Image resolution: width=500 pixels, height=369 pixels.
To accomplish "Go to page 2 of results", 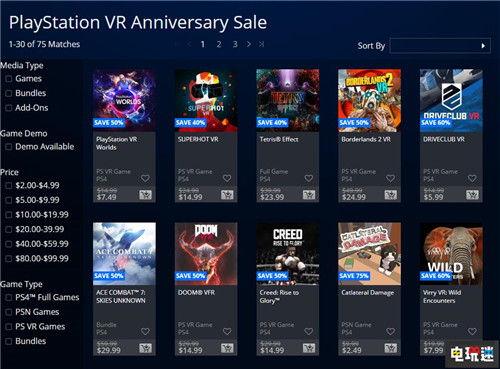I will click(x=219, y=44).
